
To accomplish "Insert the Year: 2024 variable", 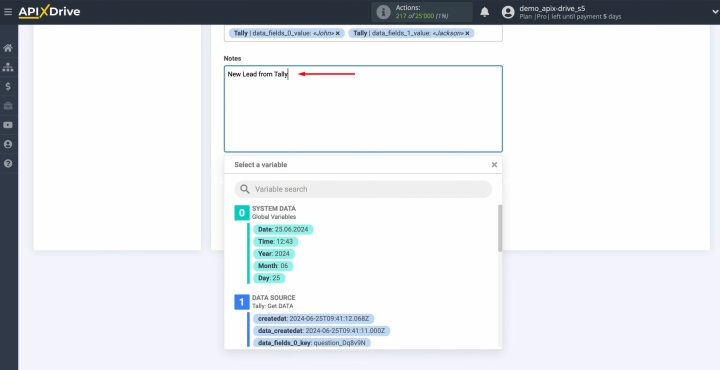I will click(x=274, y=253).
